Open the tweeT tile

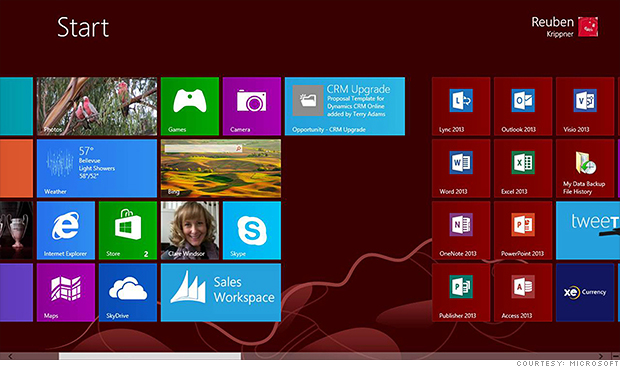point(588,230)
